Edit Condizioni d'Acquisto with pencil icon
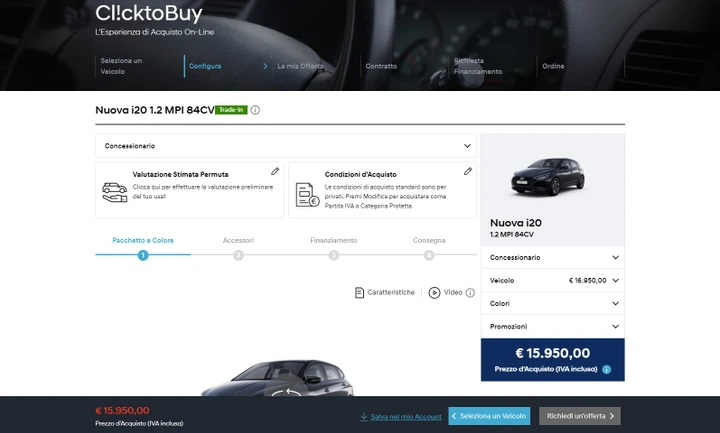The image size is (720, 433). pos(467,171)
